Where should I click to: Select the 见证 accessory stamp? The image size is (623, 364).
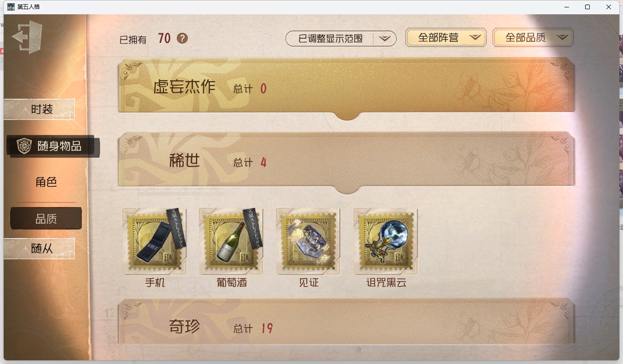tap(309, 241)
